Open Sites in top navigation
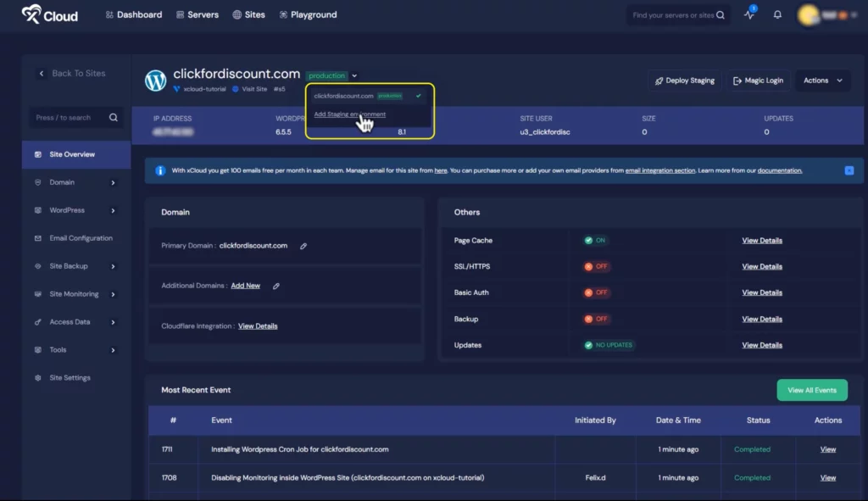 pyautogui.click(x=248, y=15)
